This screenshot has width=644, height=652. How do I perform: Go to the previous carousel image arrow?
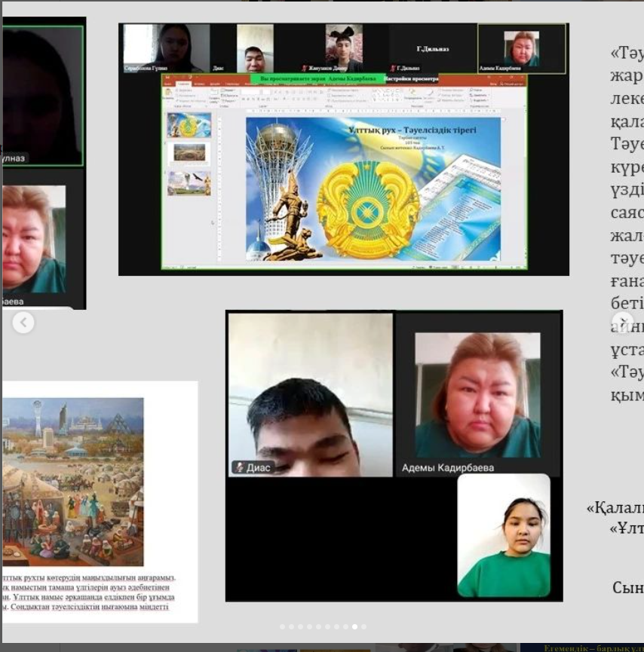23,323
